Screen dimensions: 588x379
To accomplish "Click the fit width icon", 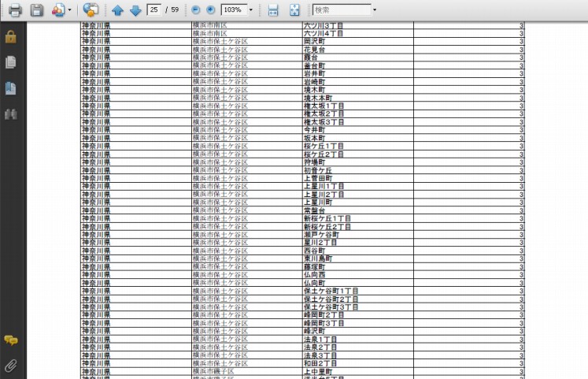I will [x=273, y=10].
